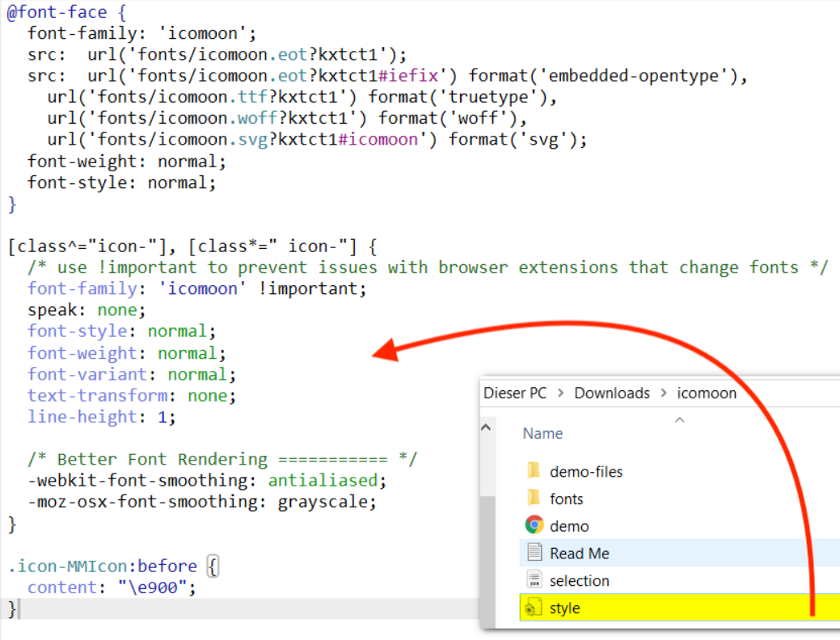Screen dimensions: 840x640
Task: Click the Chrome icon beside demo
Action: (x=534, y=525)
